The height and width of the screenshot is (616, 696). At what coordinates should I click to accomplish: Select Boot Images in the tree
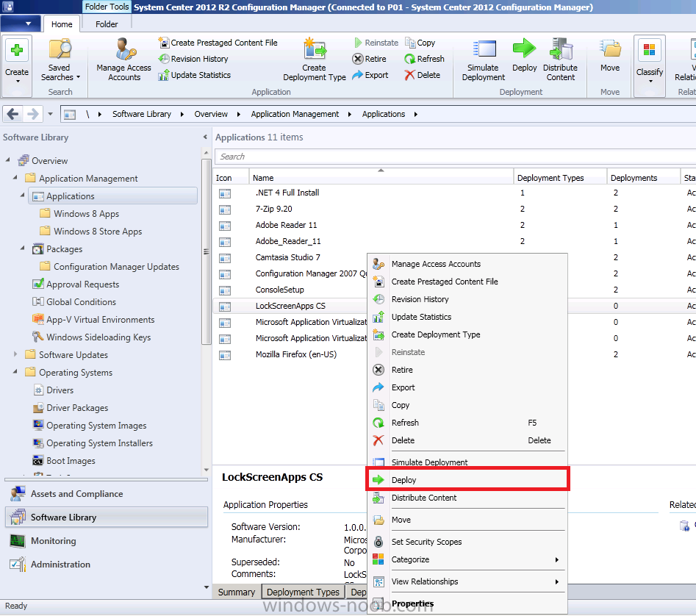71,461
